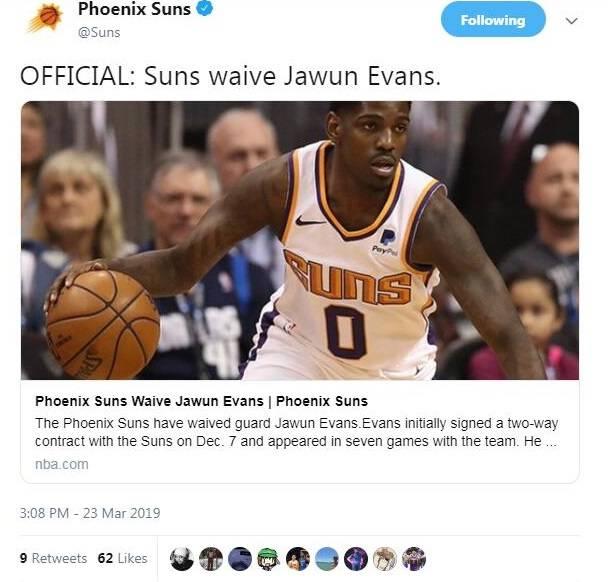Open the Phoenix Suns Waive Jawun Evans headline
Screen dimensions: 608x582
[x=201, y=401]
